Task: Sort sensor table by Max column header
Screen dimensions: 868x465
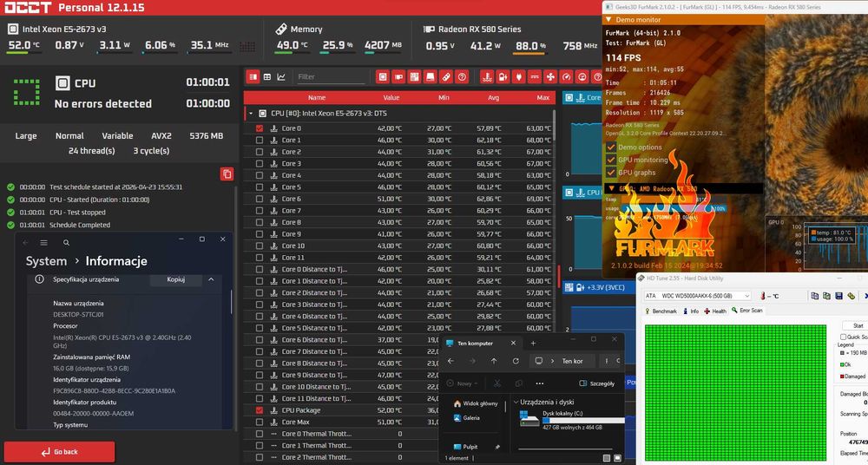Action: tap(542, 97)
